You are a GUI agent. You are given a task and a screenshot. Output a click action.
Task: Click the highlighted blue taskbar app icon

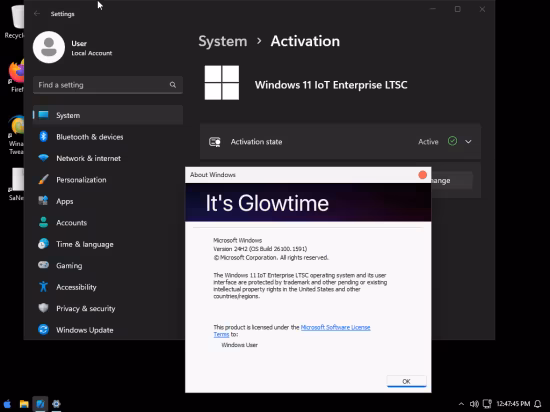coord(40,404)
